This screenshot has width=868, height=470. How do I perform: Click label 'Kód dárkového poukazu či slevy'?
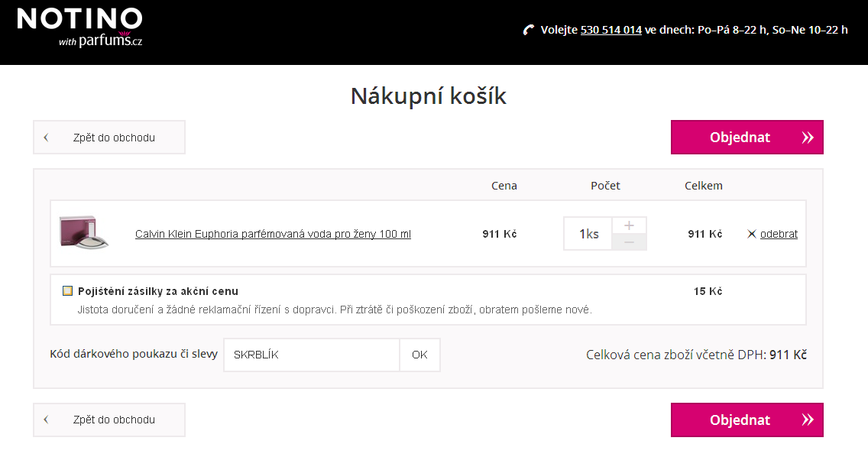pos(134,355)
